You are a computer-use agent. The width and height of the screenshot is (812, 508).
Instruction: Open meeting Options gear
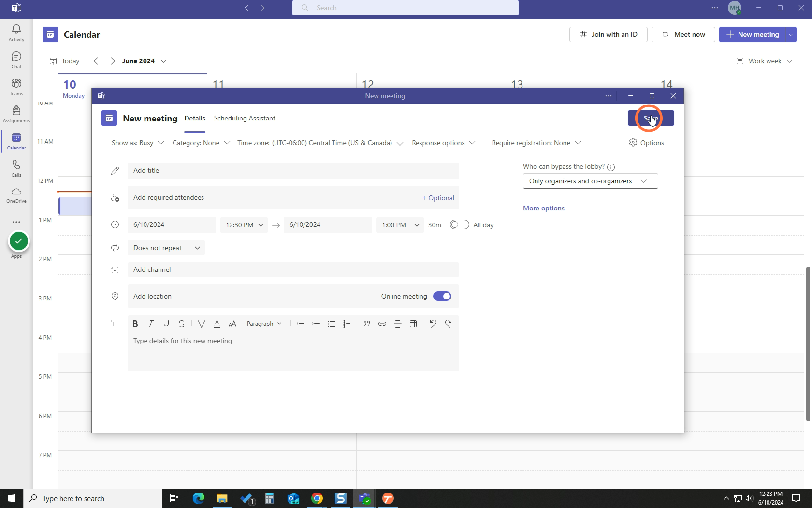click(646, 143)
